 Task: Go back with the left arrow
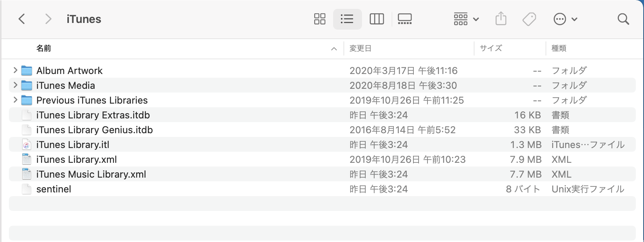click(x=22, y=19)
